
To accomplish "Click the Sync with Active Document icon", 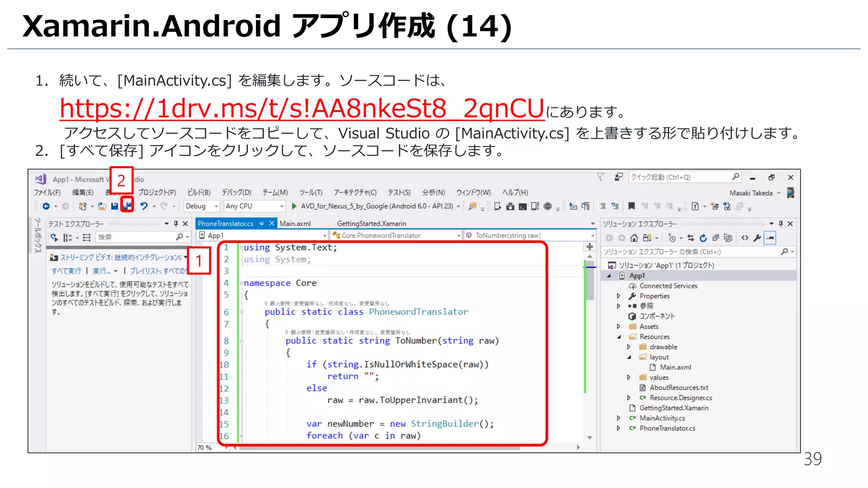I will pos(691,238).
